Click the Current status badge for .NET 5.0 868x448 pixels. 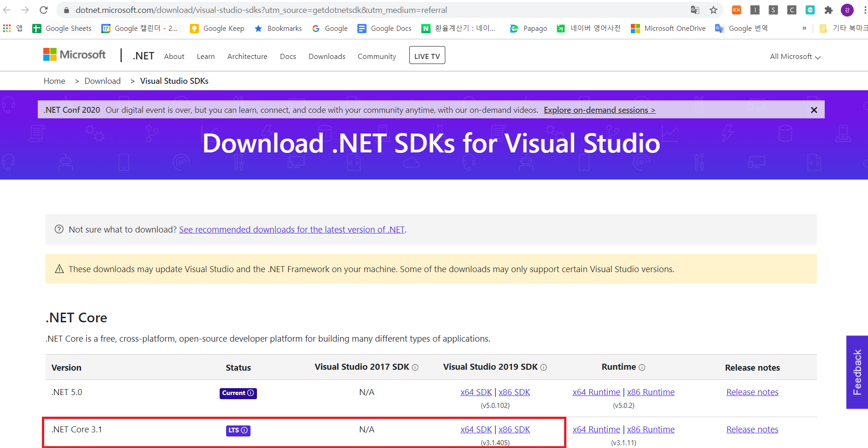238,393
